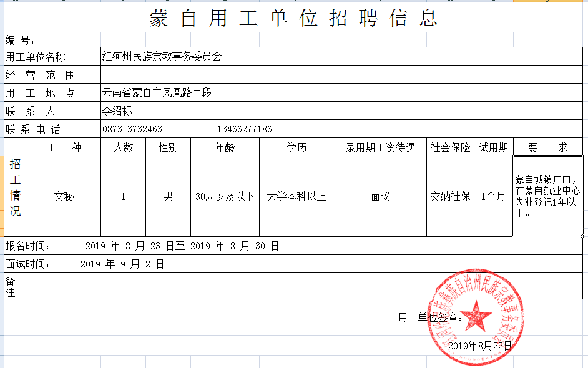588x368 pixels.
Task: Click the 文秘 job type cell
Action: 64,196
